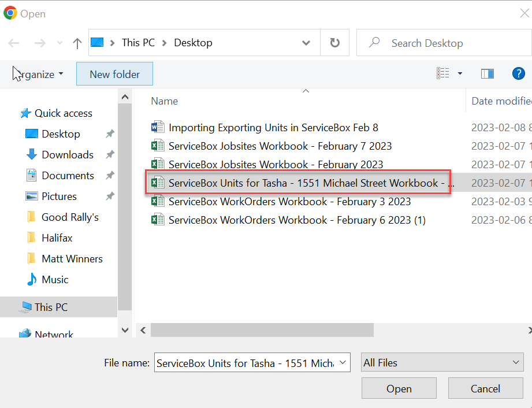The width and height of the screenshot is (532, 408).
Task: Click sidebar scroll down arrow
Action: pos(125,330)
